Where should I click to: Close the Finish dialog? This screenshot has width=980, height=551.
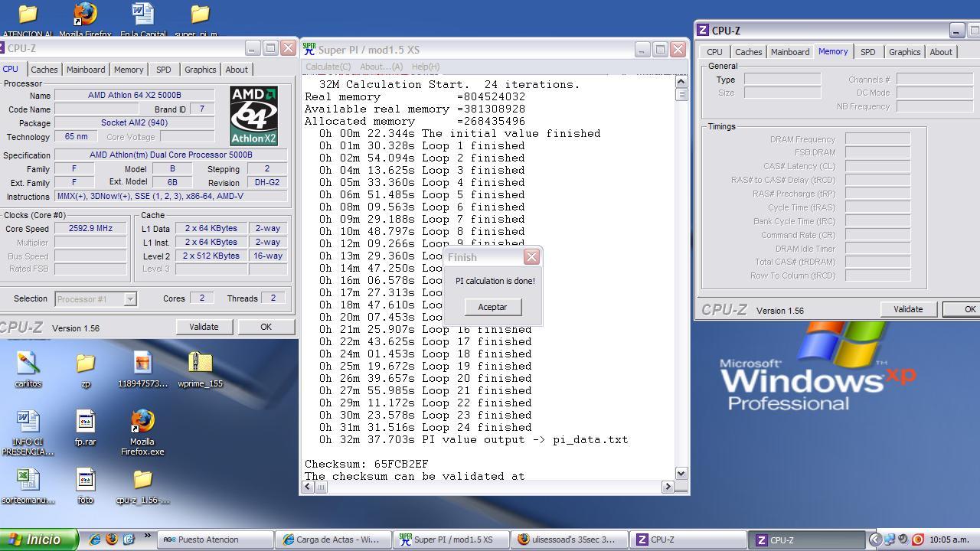(531, 256)
